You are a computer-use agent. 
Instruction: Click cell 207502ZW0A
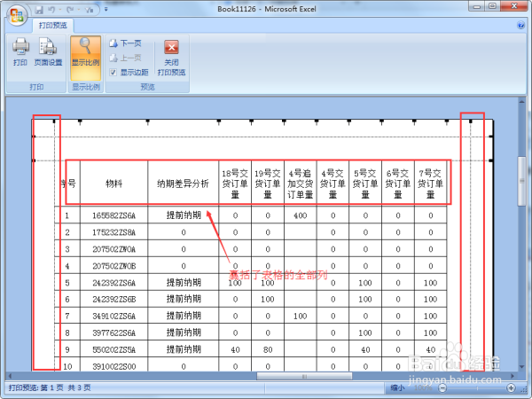coord(114,249)
